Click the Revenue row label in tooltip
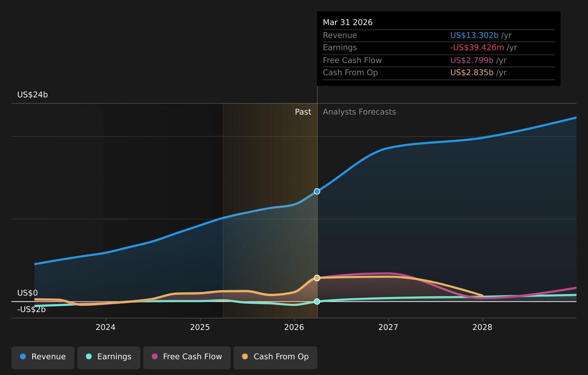Image resolution: width=588 pixels, height=375 pixels. click(340, 35)
